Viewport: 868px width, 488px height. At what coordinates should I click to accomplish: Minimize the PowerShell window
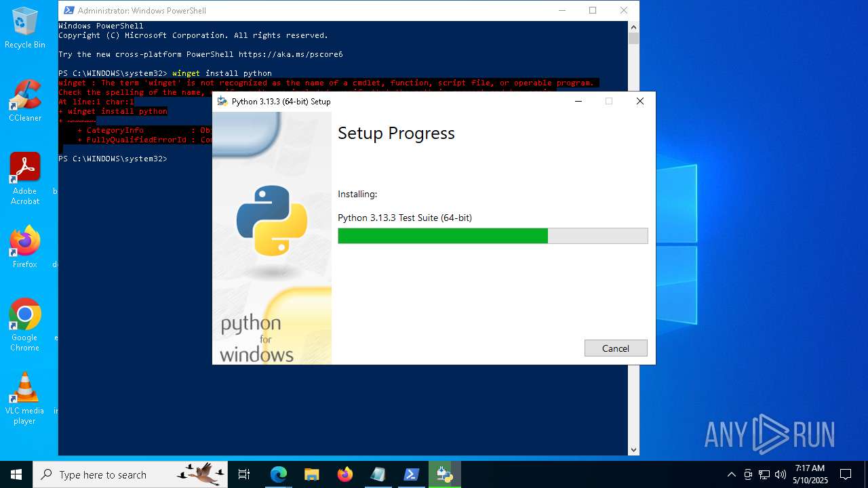pyautogui.click(x=561, y=10)
